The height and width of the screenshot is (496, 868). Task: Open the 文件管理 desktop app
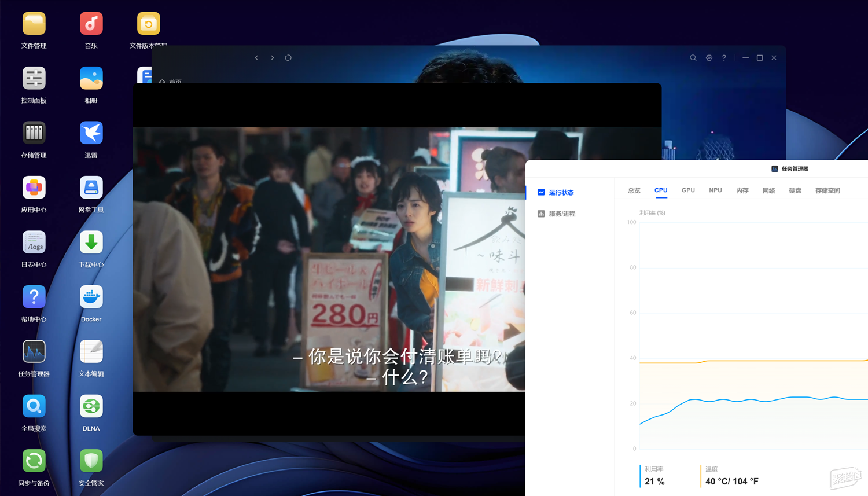(x=34, y=24)
